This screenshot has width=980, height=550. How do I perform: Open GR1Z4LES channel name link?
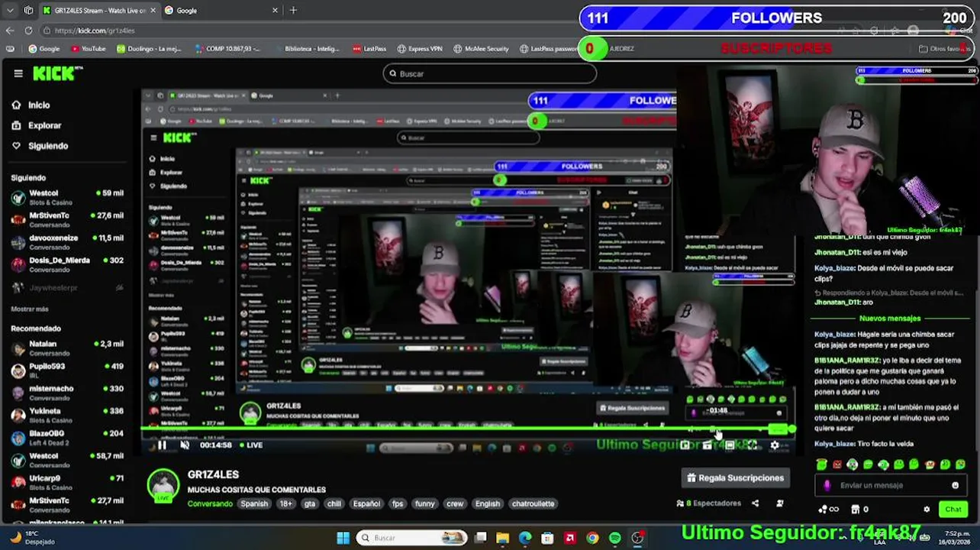213,474
